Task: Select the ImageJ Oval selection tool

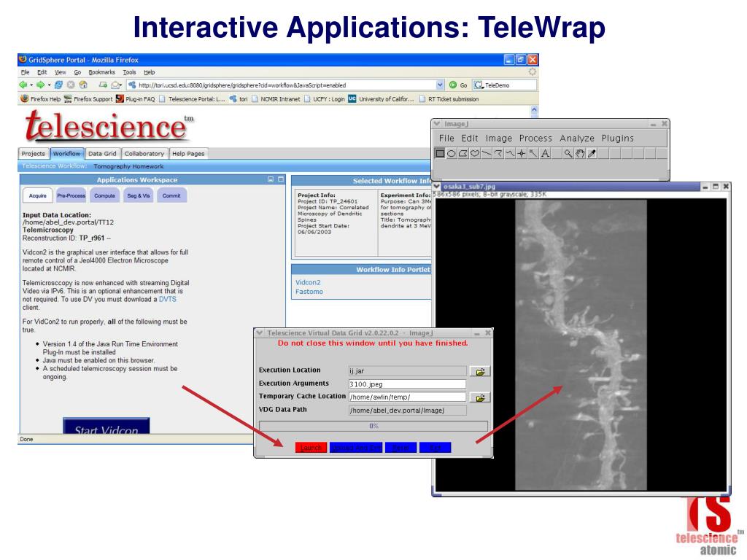Action: tap(452, 153)
